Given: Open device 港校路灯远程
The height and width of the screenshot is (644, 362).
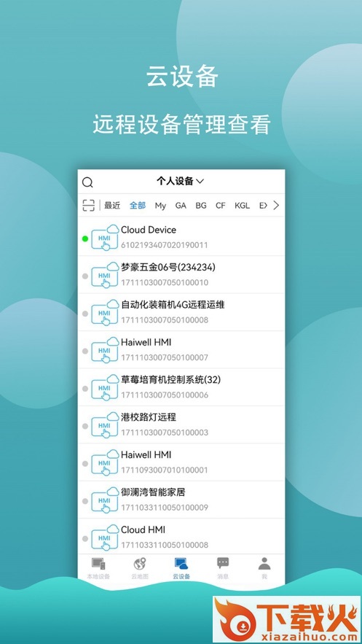Looking at the screenshot, I should 149,417.
